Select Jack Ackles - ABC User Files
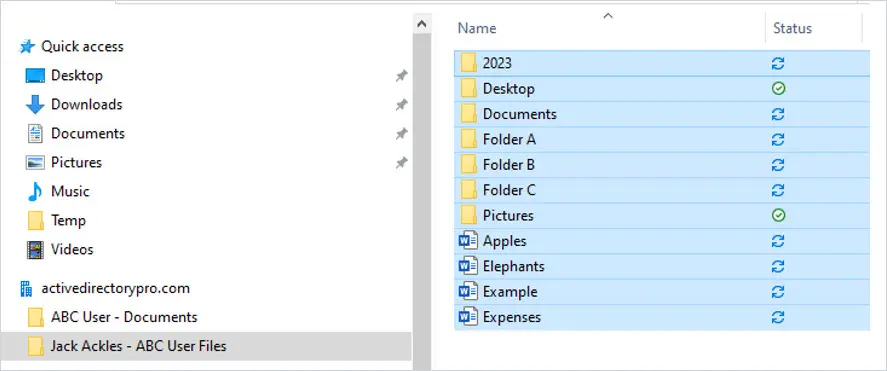 pos(139,346)
